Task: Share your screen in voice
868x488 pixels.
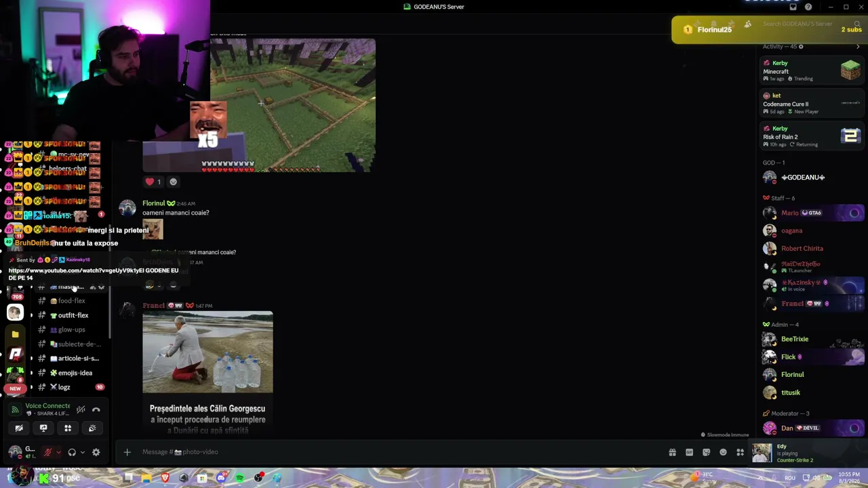Action: click(43, 428)
